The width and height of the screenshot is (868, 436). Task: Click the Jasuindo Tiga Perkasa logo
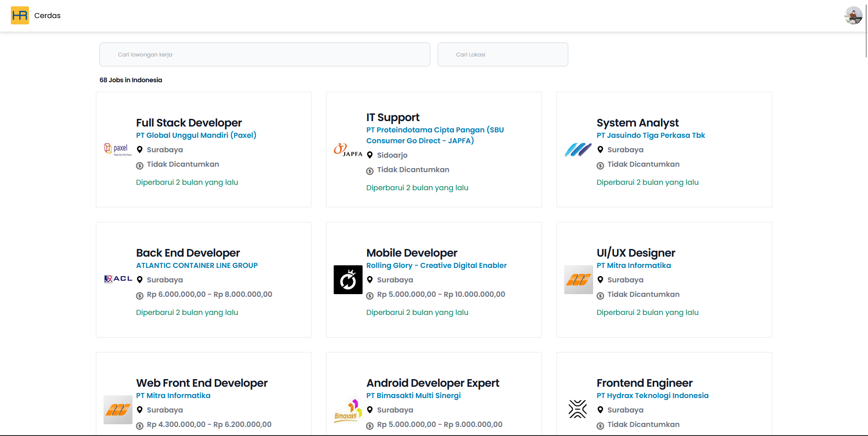coord(578,150)
